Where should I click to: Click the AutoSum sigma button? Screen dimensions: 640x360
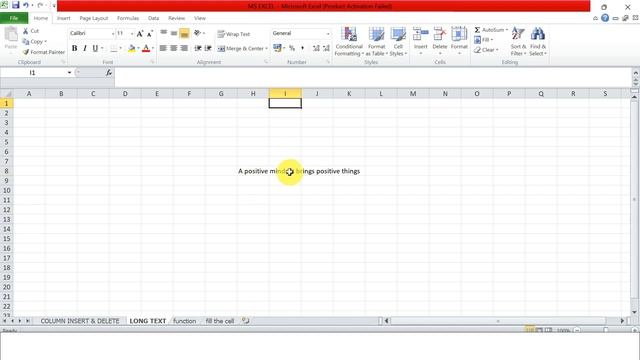tap(490, 30)
